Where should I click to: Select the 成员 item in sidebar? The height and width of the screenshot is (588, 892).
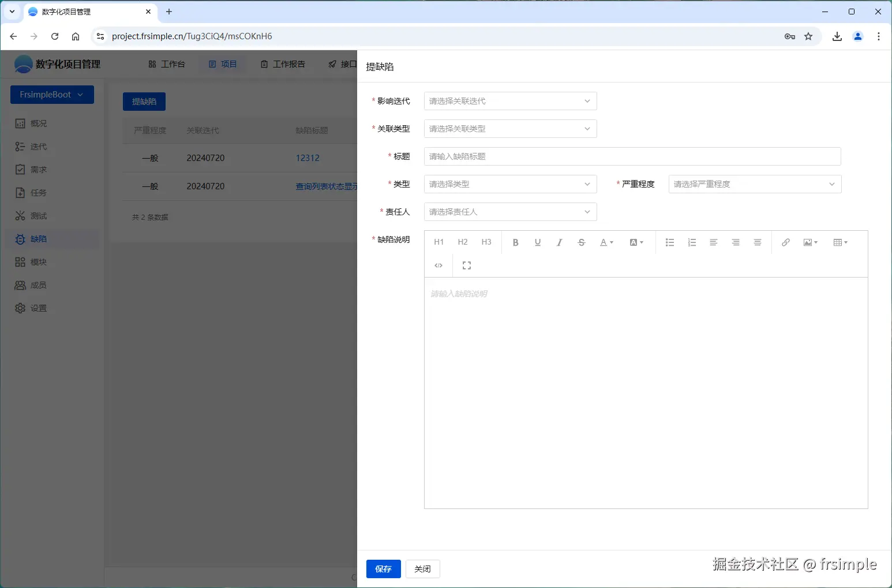(x=38, y=284)
